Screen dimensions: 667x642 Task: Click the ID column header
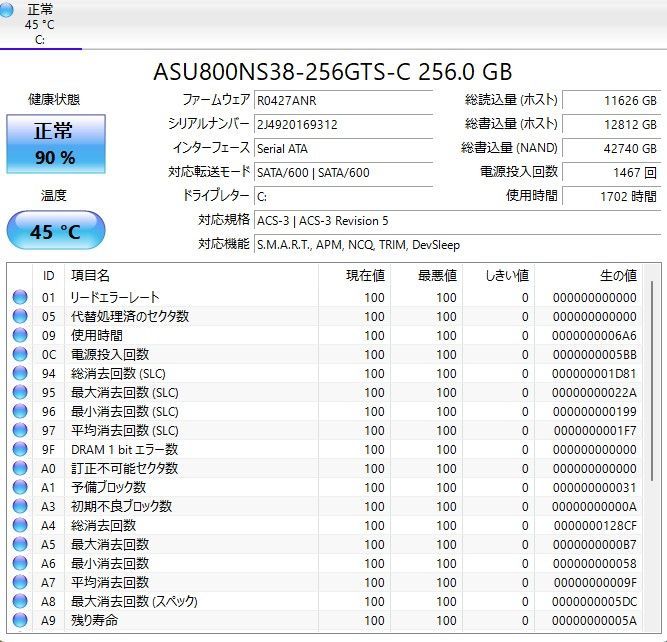(48, 276)
